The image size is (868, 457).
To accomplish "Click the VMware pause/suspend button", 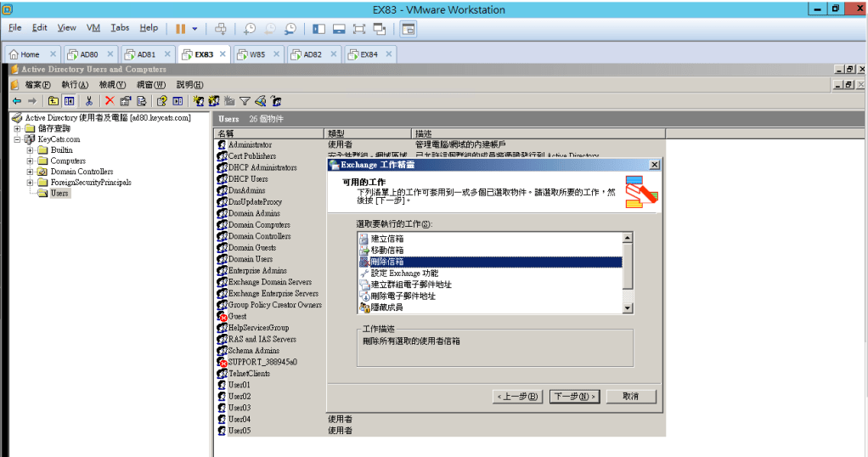I will 180,28.
